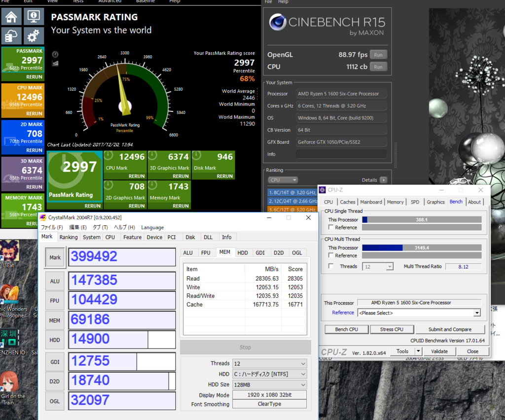505x420 pixels.
Task: Switch to the SPD tab in CPU-Z
Action: point(415,202)
